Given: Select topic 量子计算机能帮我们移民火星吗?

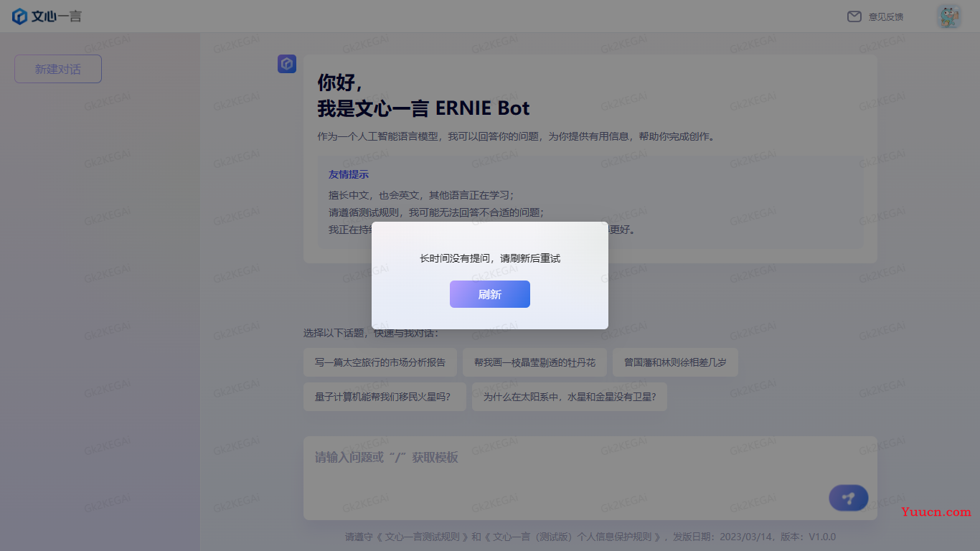Looking at the screenshot, I should coord(385,397).
